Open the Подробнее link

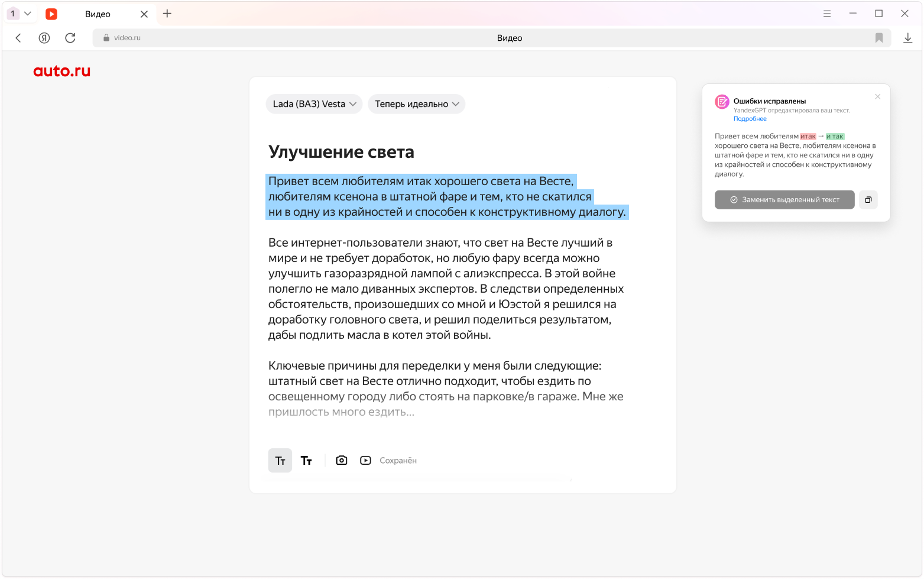click(750, 119)
